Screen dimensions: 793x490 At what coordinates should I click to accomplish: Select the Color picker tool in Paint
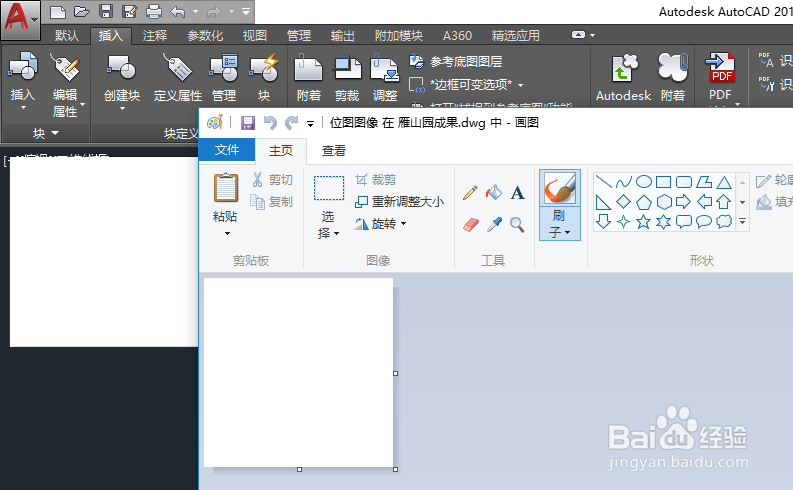[x=494, y=225]
